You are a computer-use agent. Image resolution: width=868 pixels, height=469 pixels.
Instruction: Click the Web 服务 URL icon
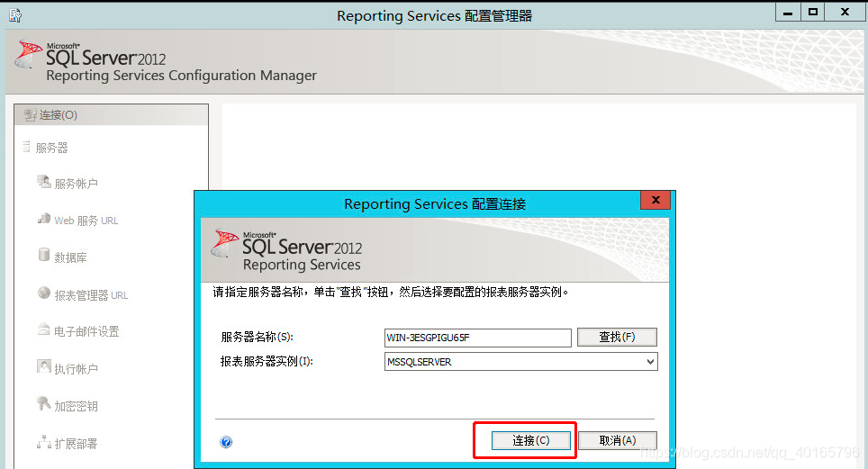44,219
